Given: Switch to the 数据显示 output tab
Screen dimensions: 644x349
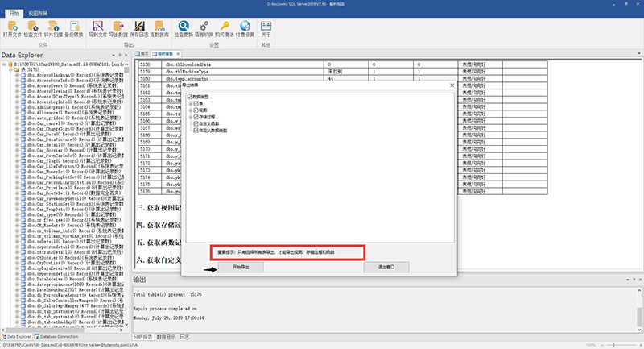Looking at the screenshot, I should point(167,337).
